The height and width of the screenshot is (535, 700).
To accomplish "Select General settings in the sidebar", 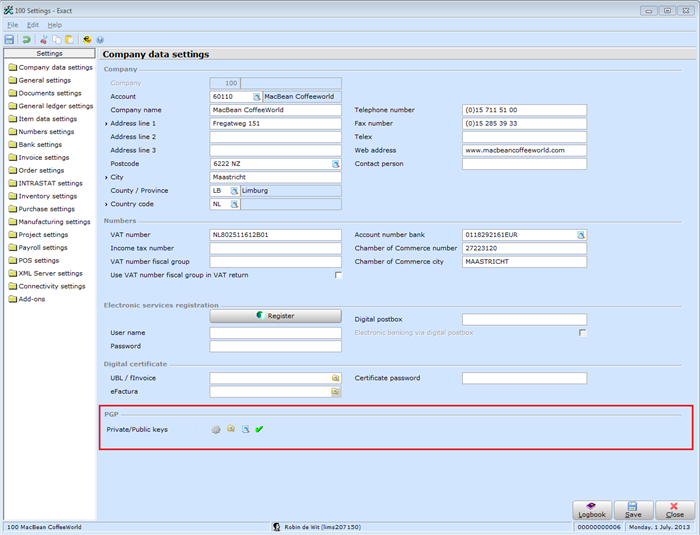I will [40, 80].
